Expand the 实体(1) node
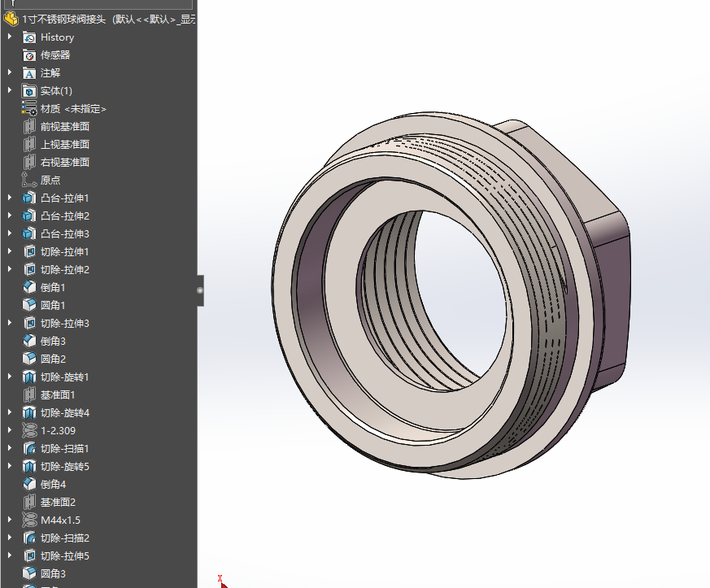 point(10,90)
